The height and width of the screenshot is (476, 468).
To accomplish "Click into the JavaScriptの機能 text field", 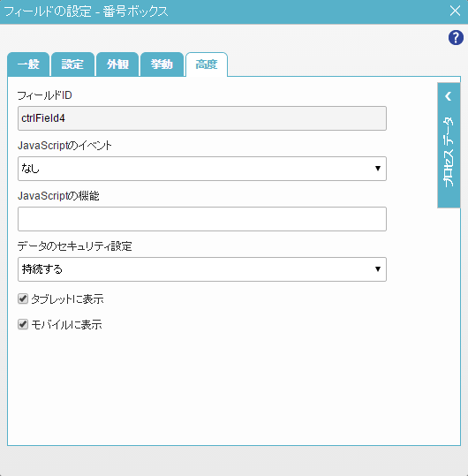I will [202, 219].
